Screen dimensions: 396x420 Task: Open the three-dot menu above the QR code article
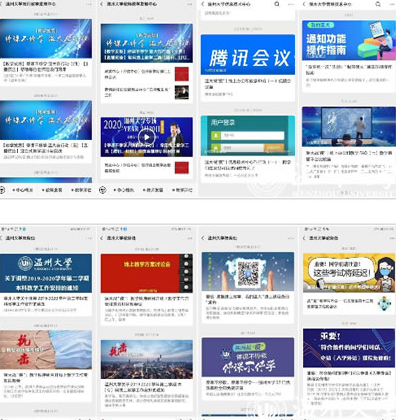291,238
